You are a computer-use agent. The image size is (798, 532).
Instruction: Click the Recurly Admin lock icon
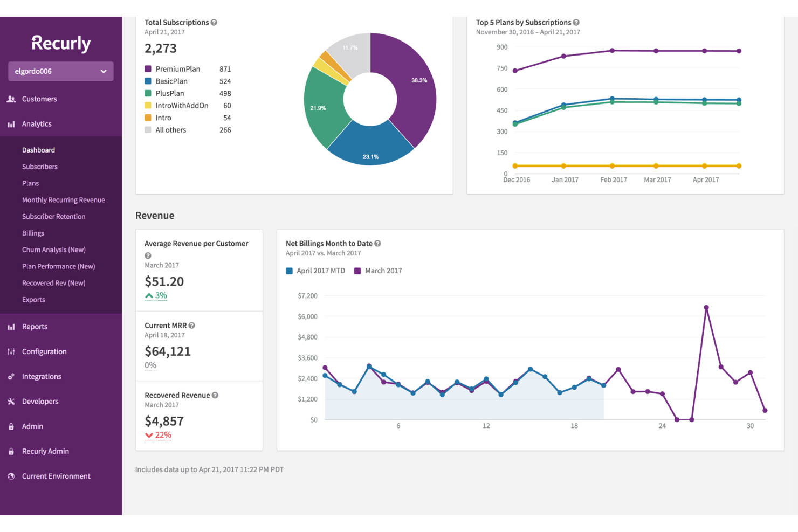point(11,451)
